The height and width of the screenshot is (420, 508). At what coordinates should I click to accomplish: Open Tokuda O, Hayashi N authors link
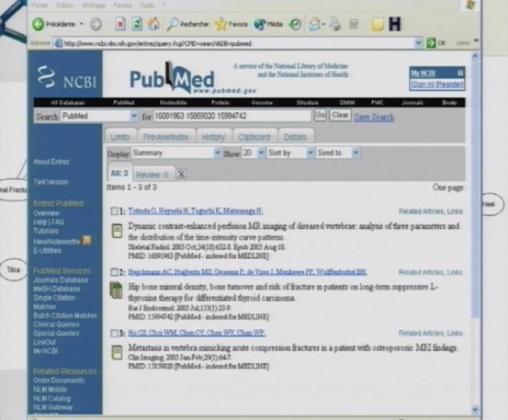pyautogui.click(x=195, y=211)
